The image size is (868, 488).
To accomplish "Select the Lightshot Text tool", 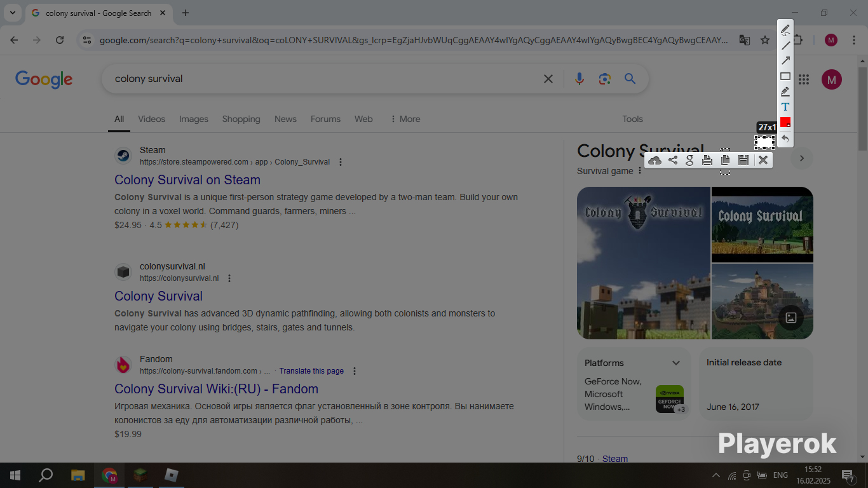I will click(785, 107).
